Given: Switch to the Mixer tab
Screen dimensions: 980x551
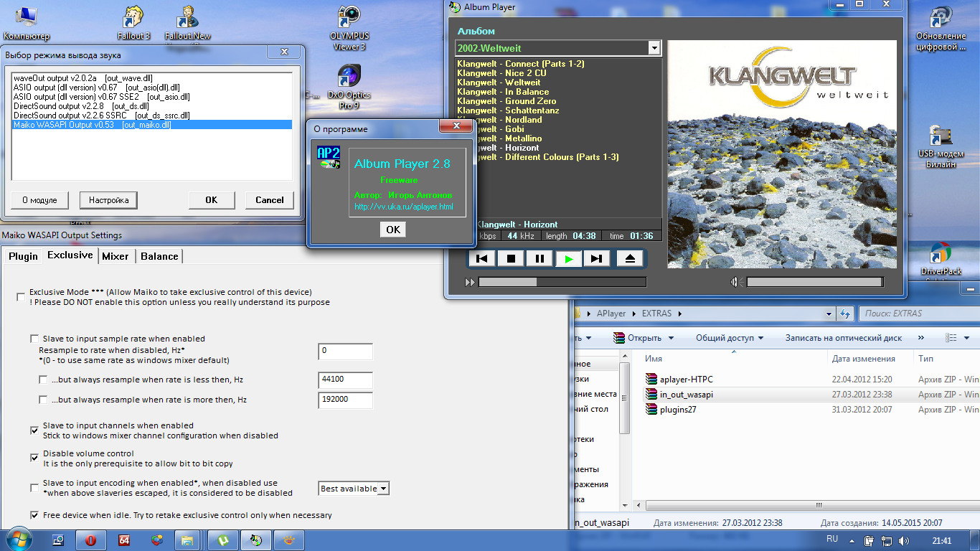Looking at the screenshot, I should [116, 256].
